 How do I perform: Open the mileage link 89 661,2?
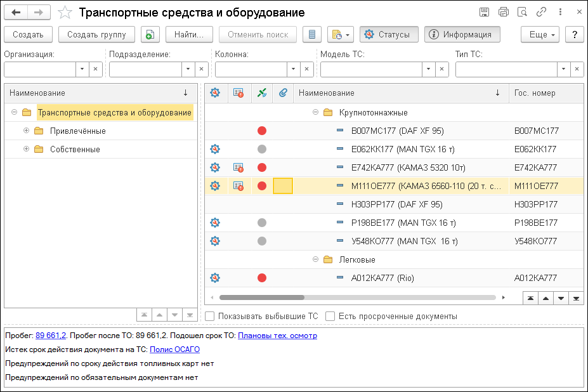point(51,336)
